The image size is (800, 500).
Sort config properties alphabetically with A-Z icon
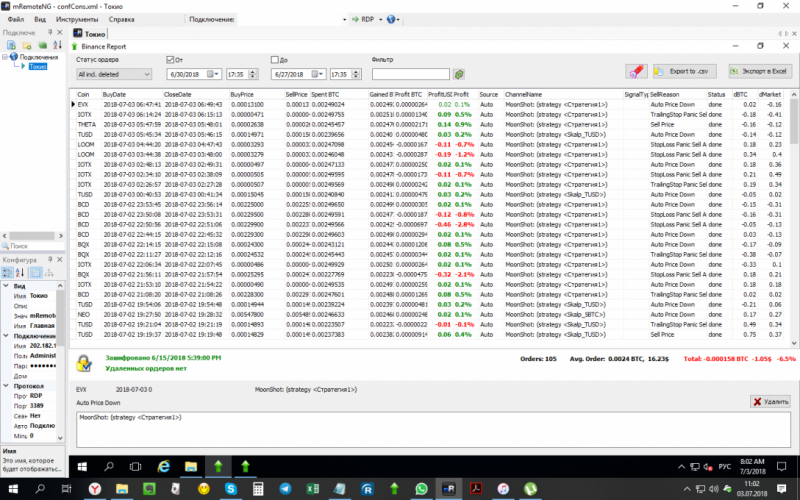pyautogui.click(x=18, y=272)
